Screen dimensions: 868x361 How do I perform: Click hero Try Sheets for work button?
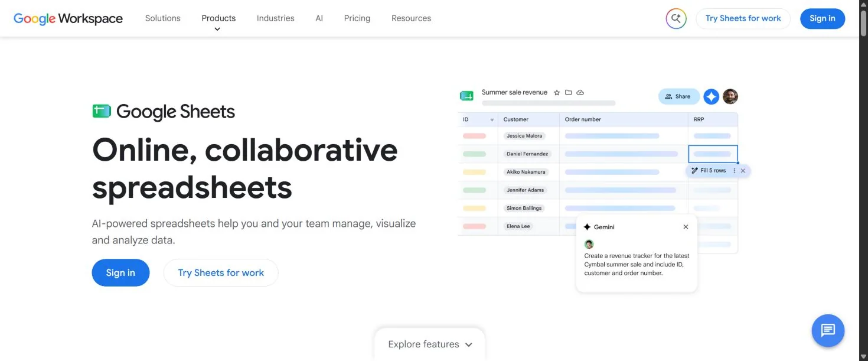(x=221, y=272)
